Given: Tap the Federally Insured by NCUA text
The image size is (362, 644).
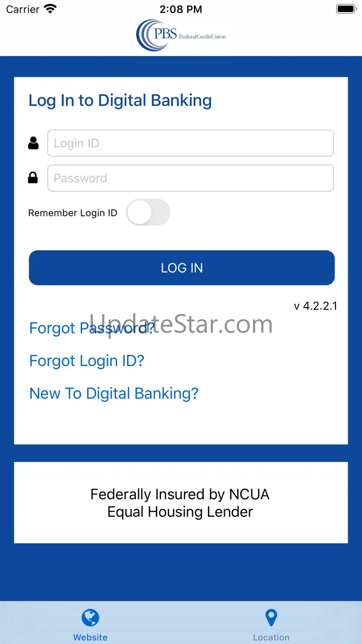Looking at the screenshot, I should pyautogui.click(x=180, y=494).
